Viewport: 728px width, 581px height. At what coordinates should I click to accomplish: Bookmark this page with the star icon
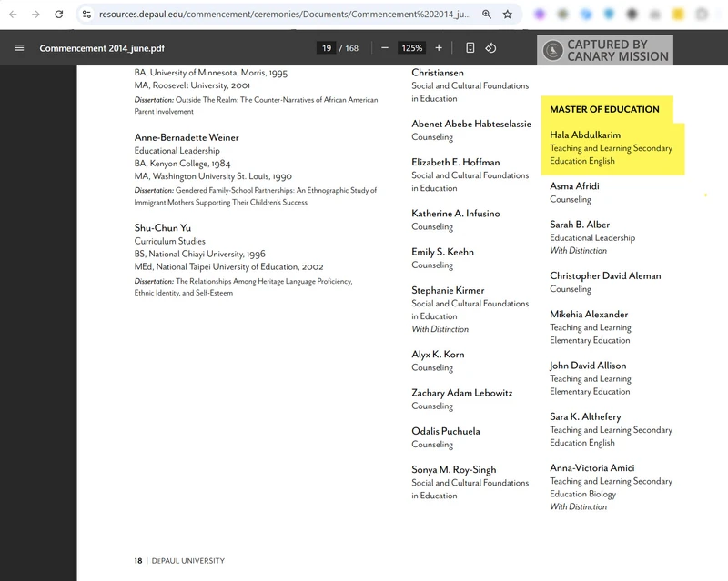pos(508,15)
